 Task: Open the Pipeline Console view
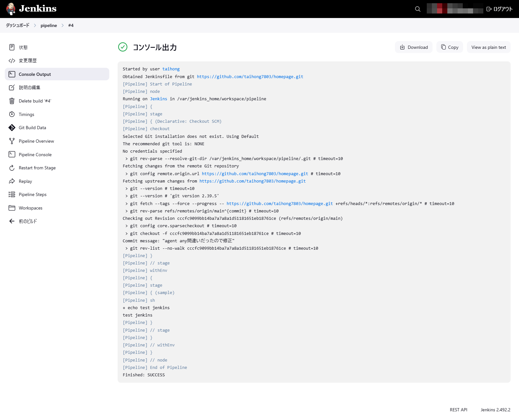click(35, 155)
